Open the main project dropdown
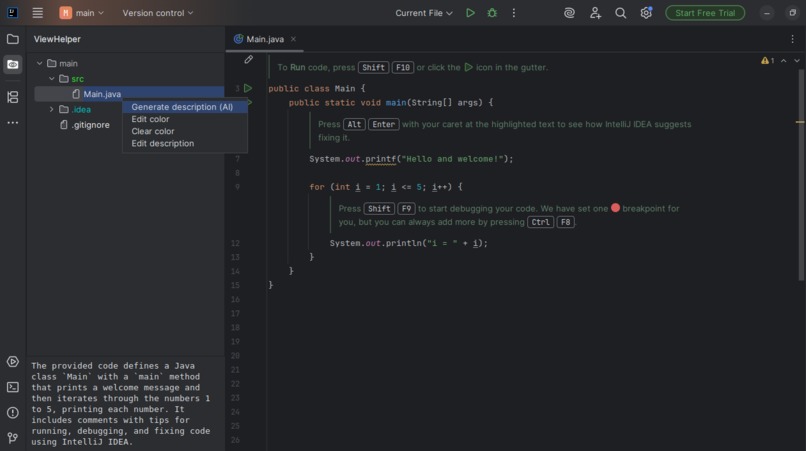The height and width of the screenshot is (451, 806). 82,13
